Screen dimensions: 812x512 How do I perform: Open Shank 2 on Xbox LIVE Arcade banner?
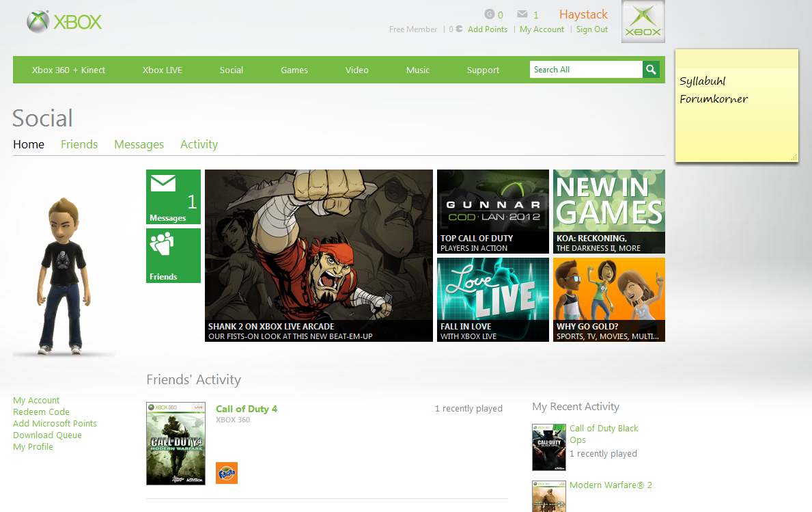(319, 256)
